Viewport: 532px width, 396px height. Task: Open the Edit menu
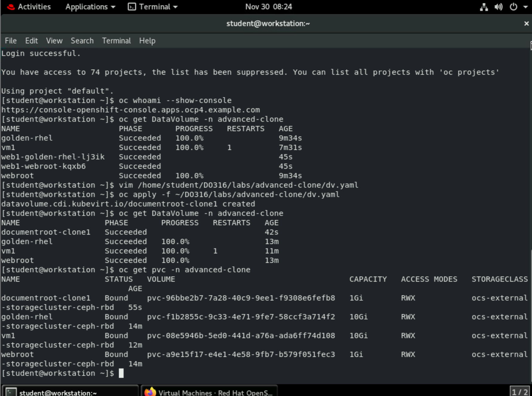click(31, 41)
